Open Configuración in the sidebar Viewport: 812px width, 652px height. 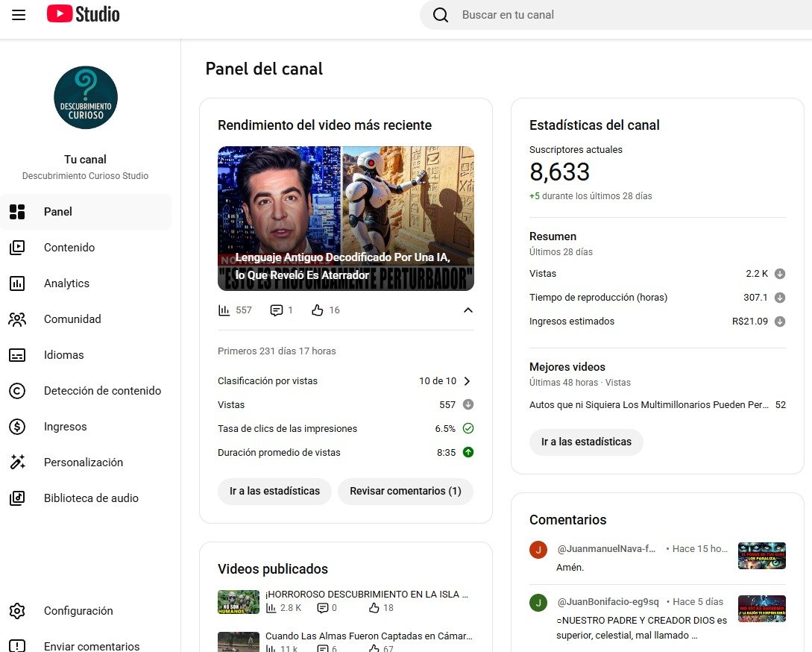tap(78, 611)
